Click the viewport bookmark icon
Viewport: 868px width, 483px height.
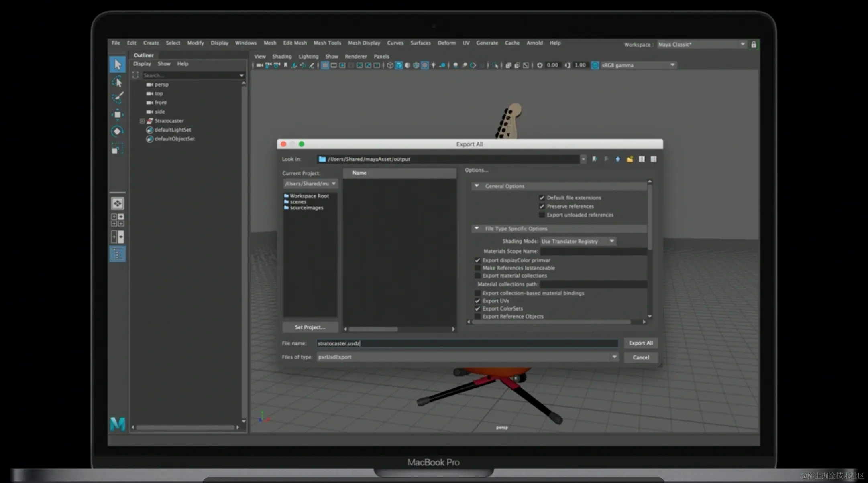(x=285, y=65)
